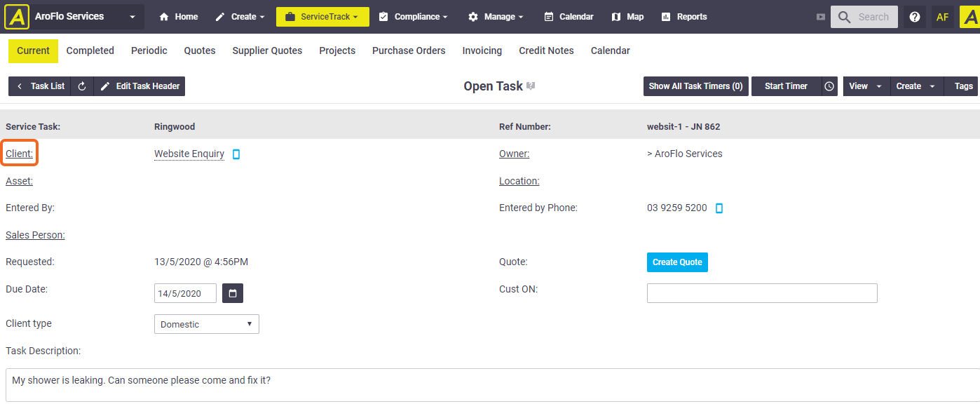The image size is (980, 404).
Task: Open the Create menu in top navigation
Action: tap(240, 17)
